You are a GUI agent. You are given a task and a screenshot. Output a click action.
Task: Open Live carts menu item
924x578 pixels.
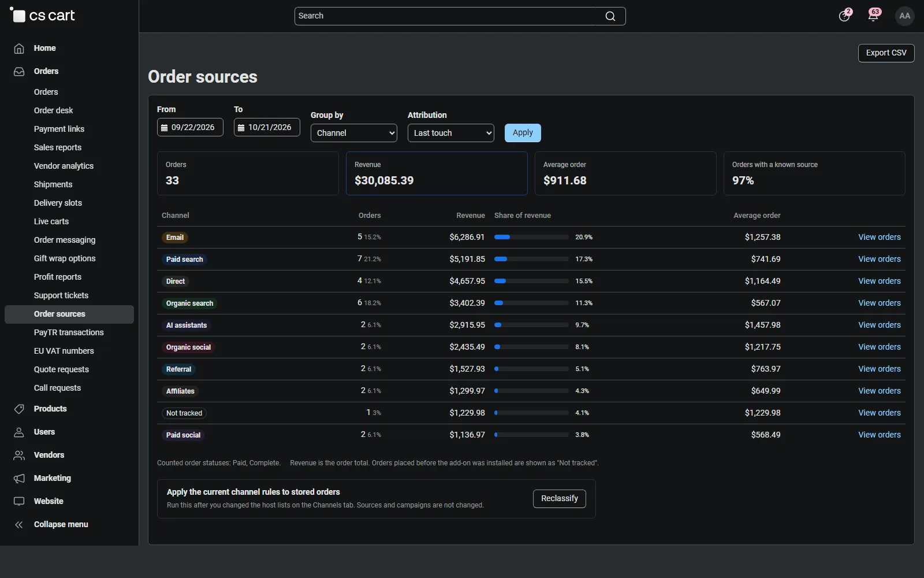(51, 221)
